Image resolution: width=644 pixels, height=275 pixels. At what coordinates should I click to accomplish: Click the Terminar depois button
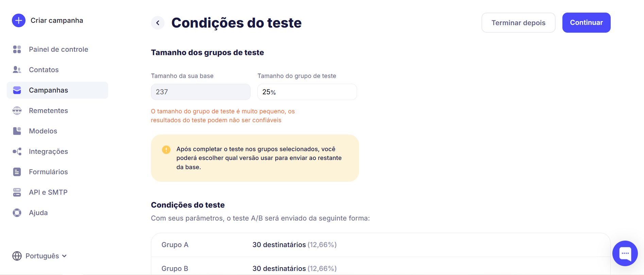(518, 23)
